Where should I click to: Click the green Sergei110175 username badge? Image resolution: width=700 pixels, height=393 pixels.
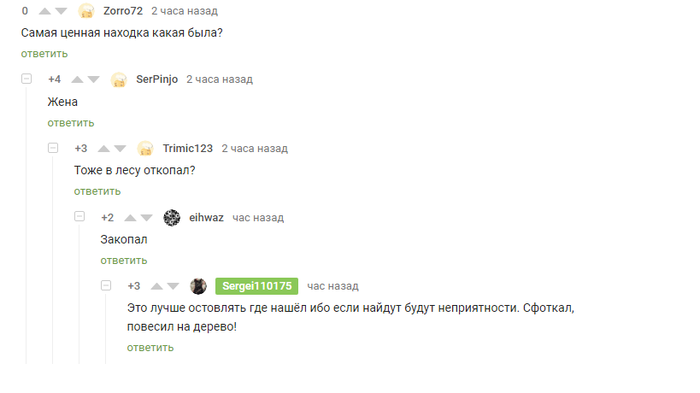tap(257, 286)
